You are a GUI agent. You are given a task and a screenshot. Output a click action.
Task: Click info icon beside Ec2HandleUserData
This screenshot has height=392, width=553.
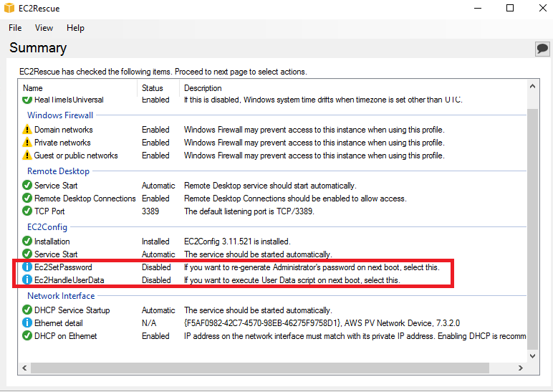click(27, 279)
